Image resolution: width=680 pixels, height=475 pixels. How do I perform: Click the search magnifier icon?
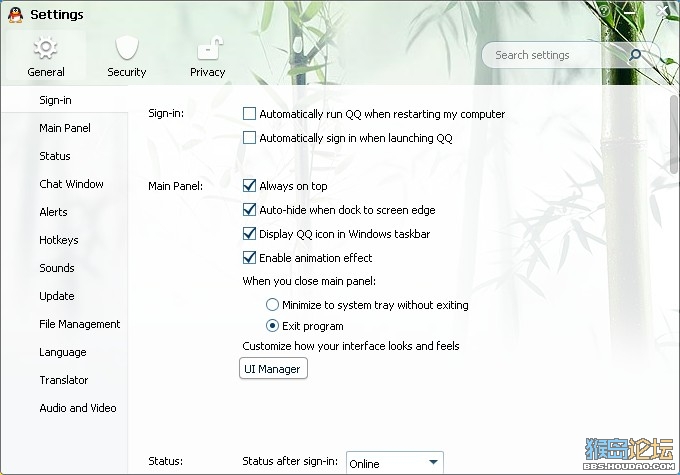tap(635, 55)
